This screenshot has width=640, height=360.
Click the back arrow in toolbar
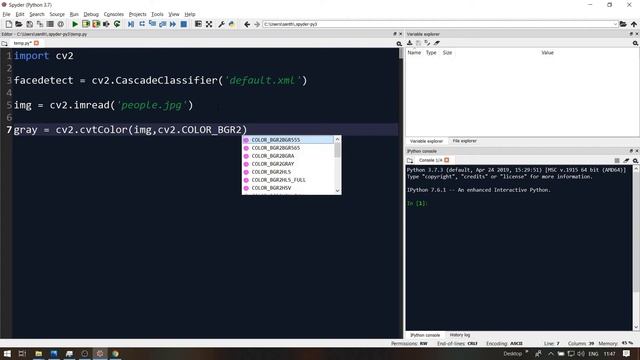click(x=247, y=24)
